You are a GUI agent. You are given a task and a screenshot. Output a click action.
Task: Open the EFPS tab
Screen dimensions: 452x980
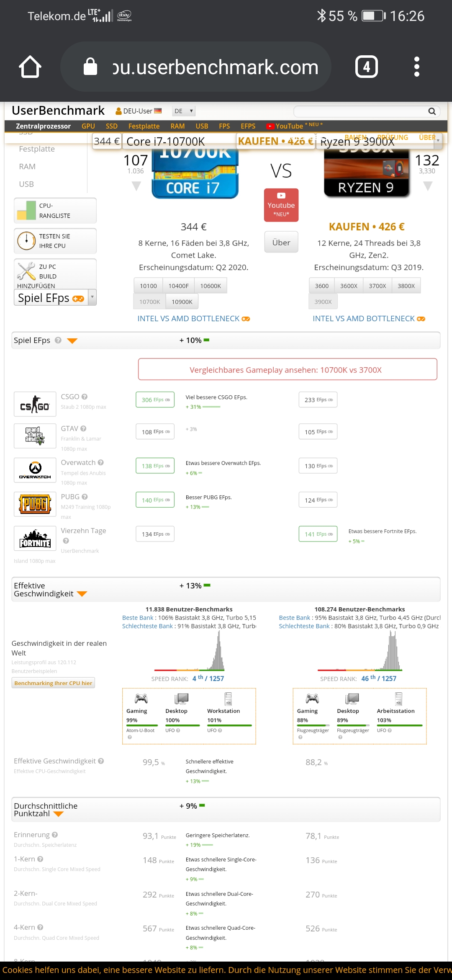(x=248, y=126)
